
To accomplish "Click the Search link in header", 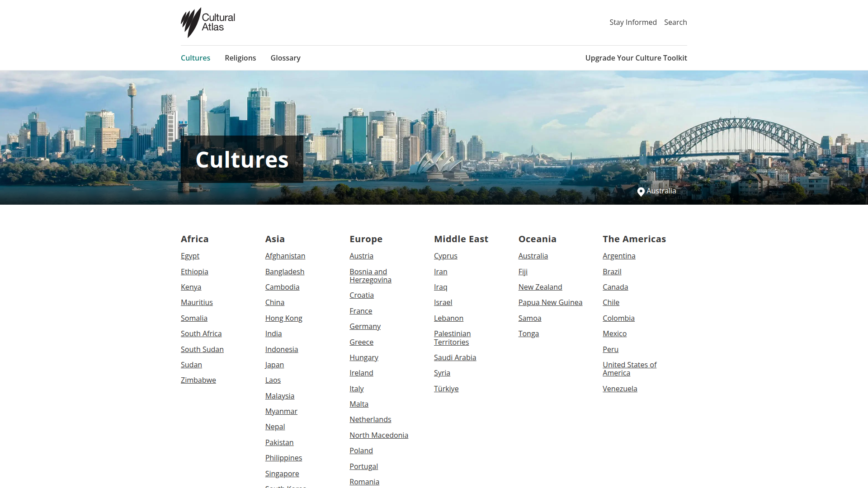I will tap(675, 22).
